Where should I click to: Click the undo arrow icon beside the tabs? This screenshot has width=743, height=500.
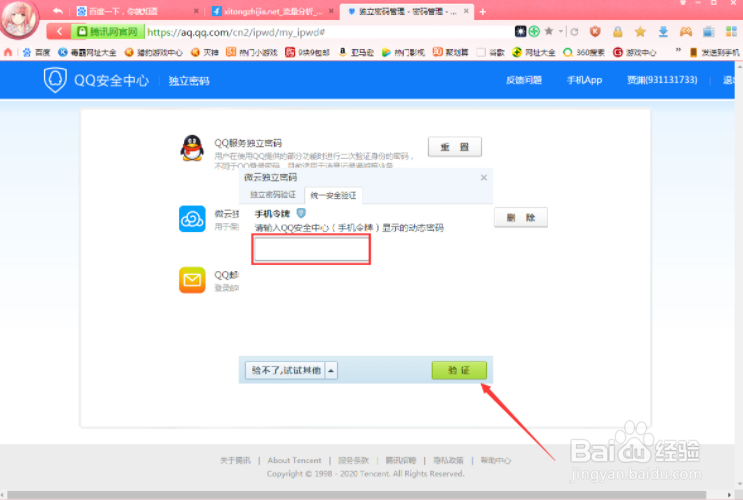coord(58,11)
